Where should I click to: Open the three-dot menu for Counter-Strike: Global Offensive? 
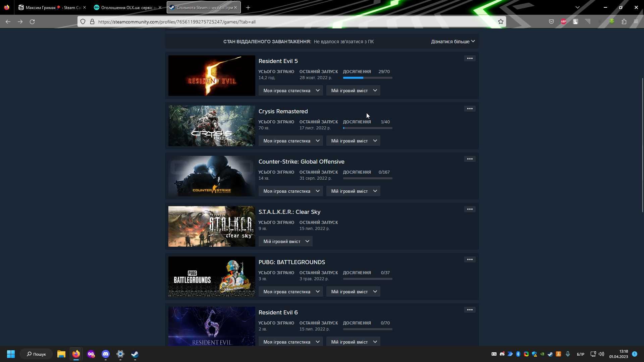tap(470, 159)
